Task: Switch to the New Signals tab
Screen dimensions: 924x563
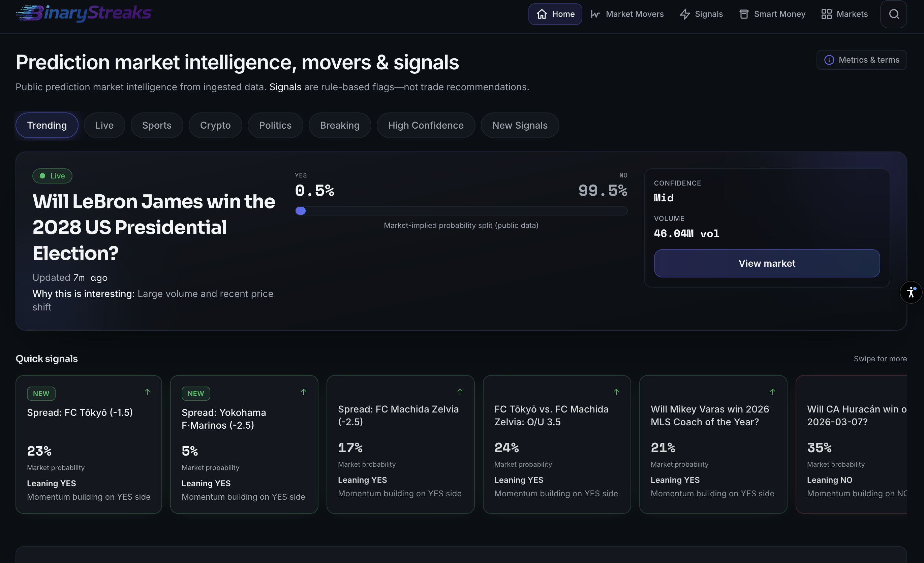Action: (x=520, y=125)
